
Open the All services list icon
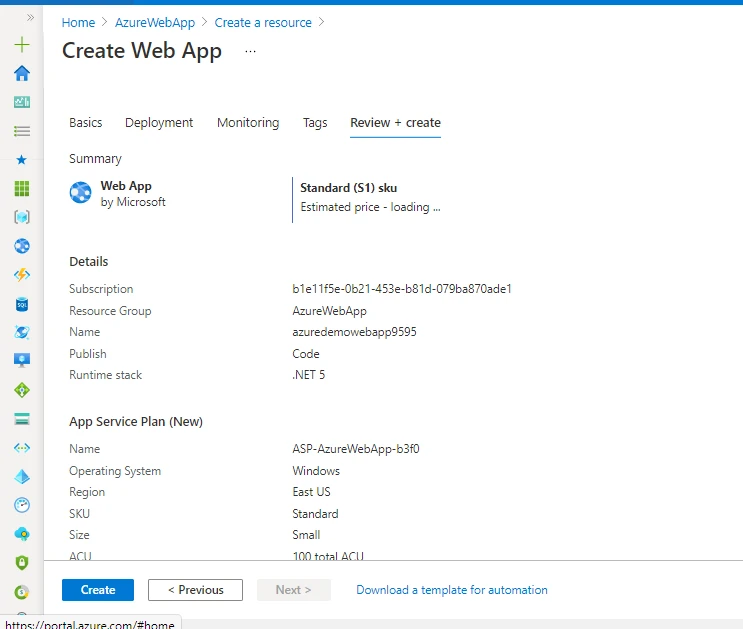tap(22, 131)
